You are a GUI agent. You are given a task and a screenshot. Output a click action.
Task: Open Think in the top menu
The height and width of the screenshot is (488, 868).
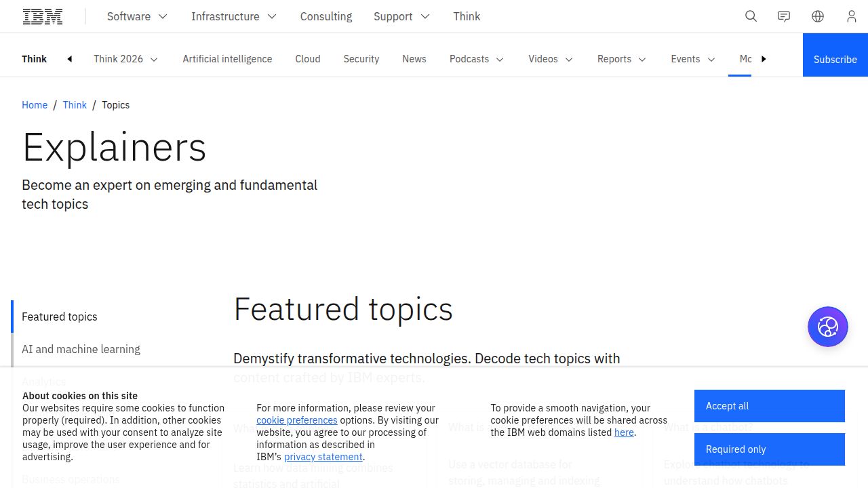click(x=467, y=16)
